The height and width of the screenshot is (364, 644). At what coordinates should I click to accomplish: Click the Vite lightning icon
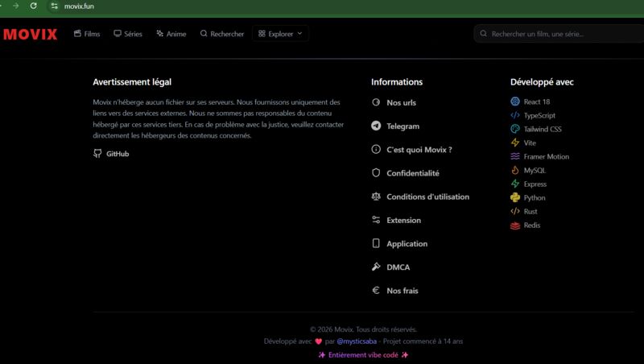[515, 143]
